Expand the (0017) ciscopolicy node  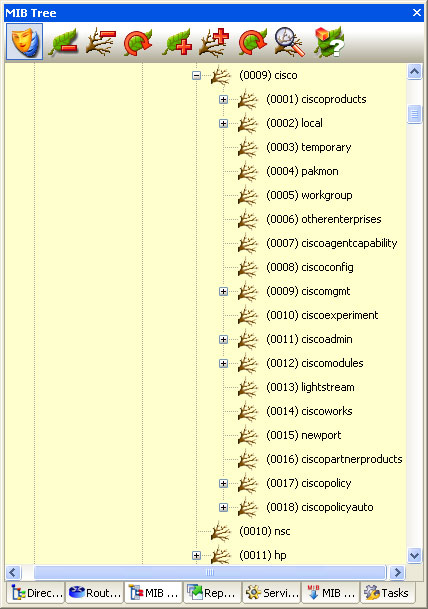(x=223, y=484)
